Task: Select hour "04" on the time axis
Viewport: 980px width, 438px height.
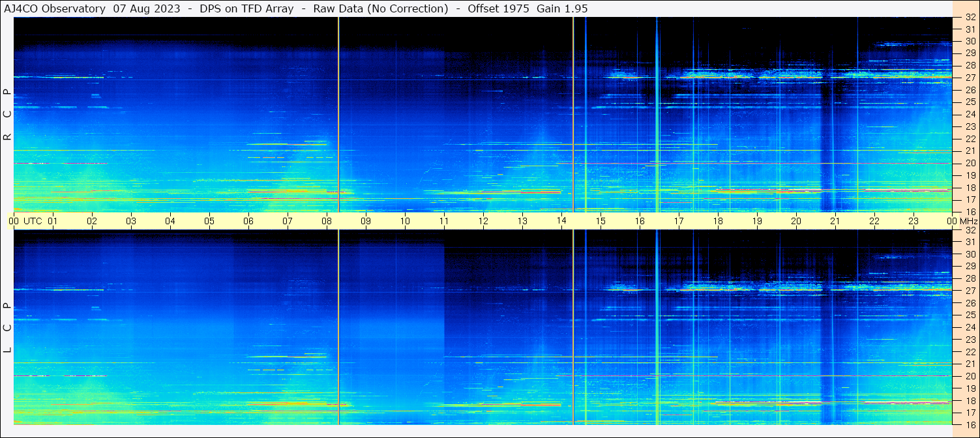Action: (170, 221)
